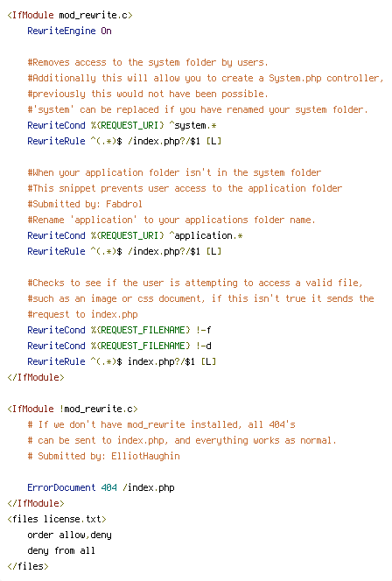Click RewriteCond with ^system.* pattern
The height and width of the screenshot is (581, 392).
click(x=122, y=125)
